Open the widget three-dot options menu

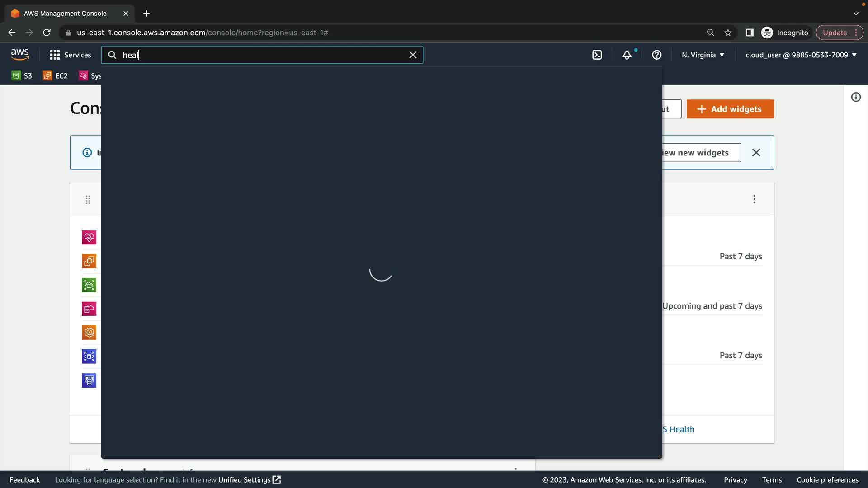coord(754,199)
